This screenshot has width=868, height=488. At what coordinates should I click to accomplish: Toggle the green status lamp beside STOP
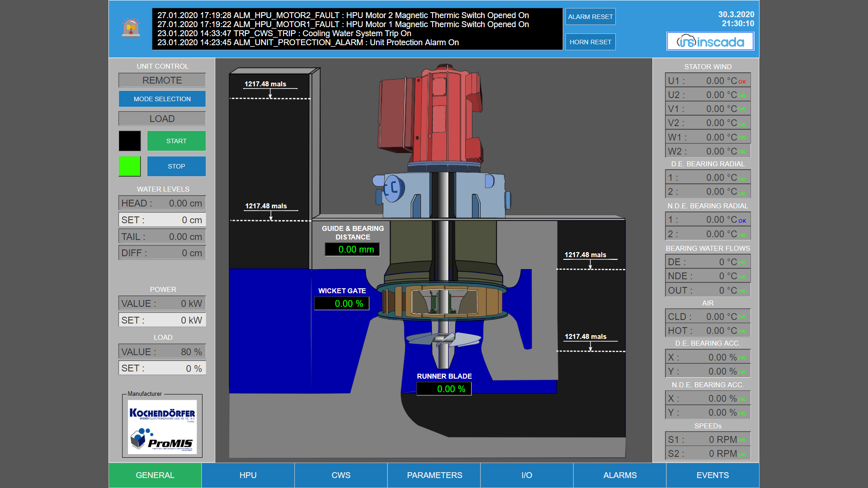pyautogui.click(x=130, y=166)
